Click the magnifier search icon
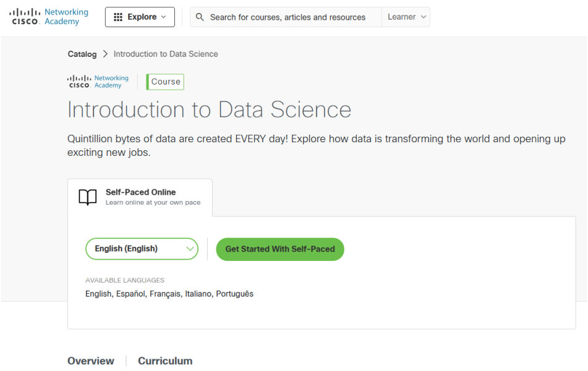The image size is (588, 371). 200,17
